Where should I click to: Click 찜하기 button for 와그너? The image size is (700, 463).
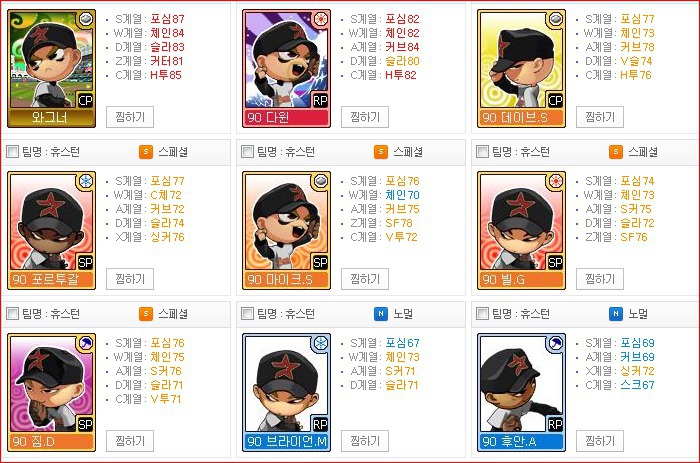coord(130,117)
